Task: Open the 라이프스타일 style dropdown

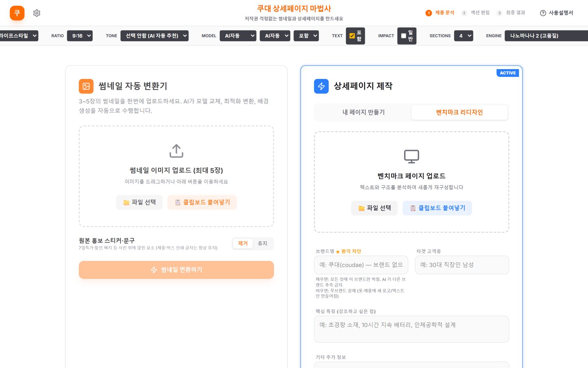Action: pos(19,36)
